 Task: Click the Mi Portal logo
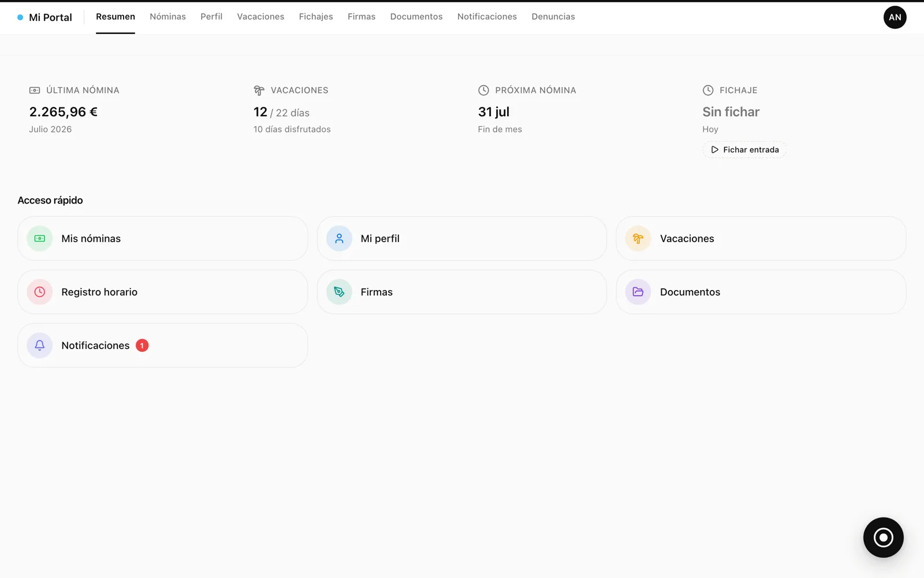coord(45,17)
